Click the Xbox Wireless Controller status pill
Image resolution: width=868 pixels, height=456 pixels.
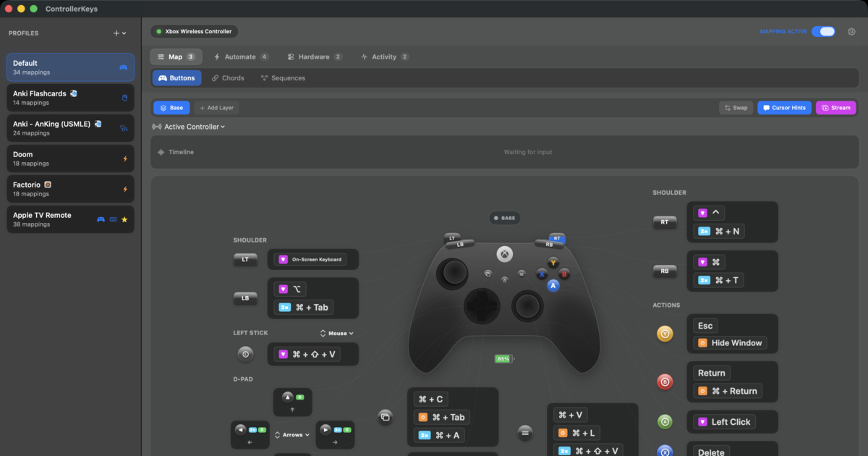pos(194,32)
